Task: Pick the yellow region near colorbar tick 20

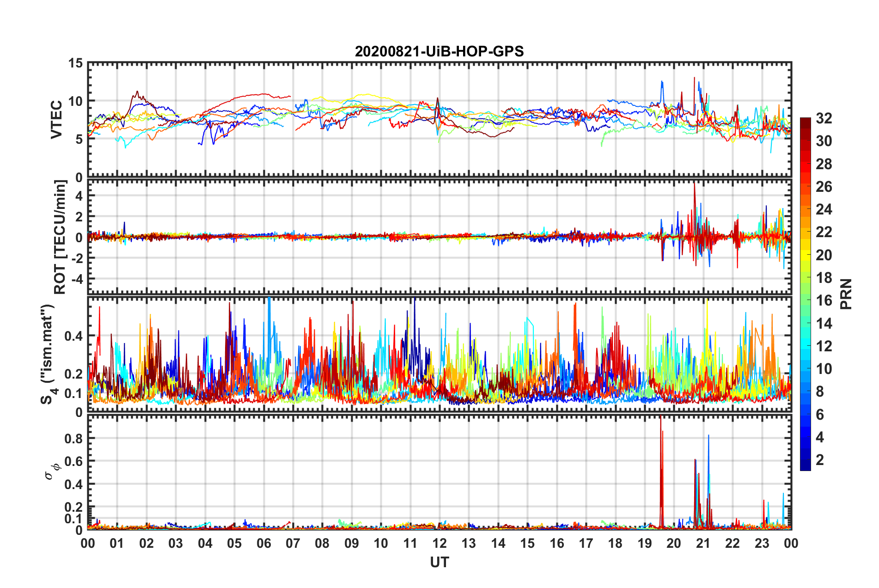Action: click(x=805, y=255)
